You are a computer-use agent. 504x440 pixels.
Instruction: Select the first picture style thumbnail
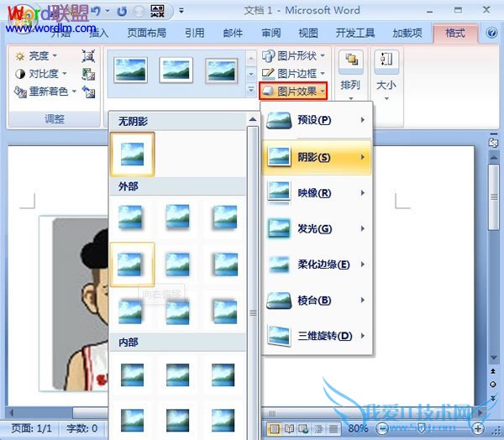coord(130,70)
